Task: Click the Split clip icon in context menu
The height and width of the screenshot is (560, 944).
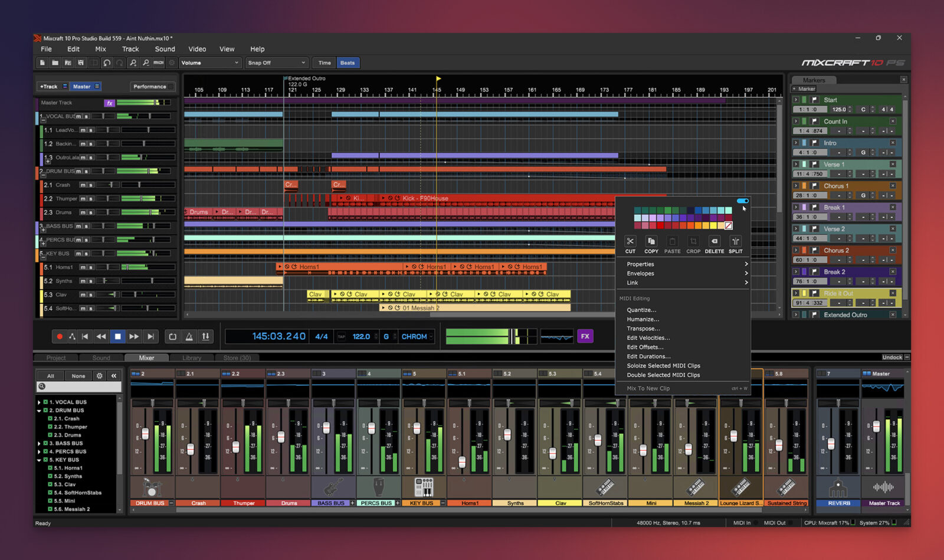Action: point(735,242)
